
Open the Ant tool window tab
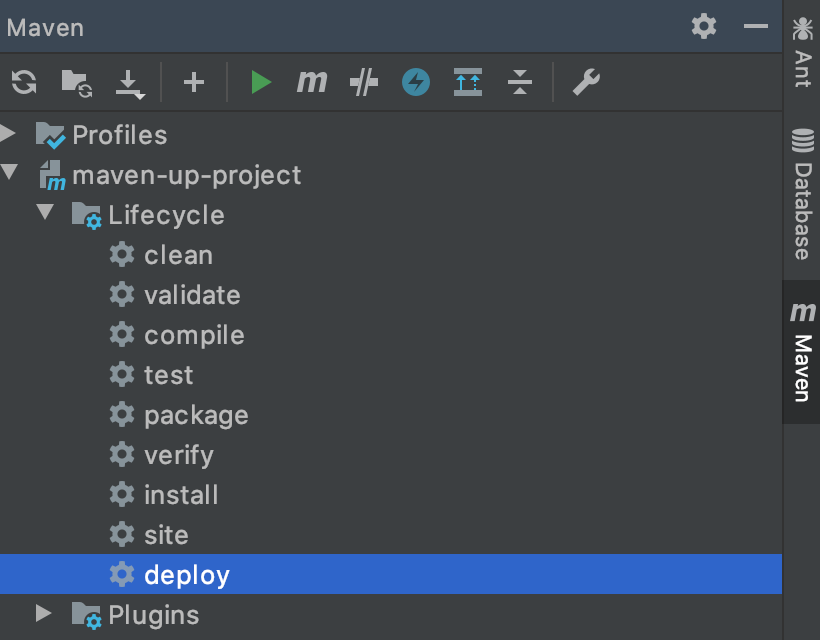click(x=802, y=52)
